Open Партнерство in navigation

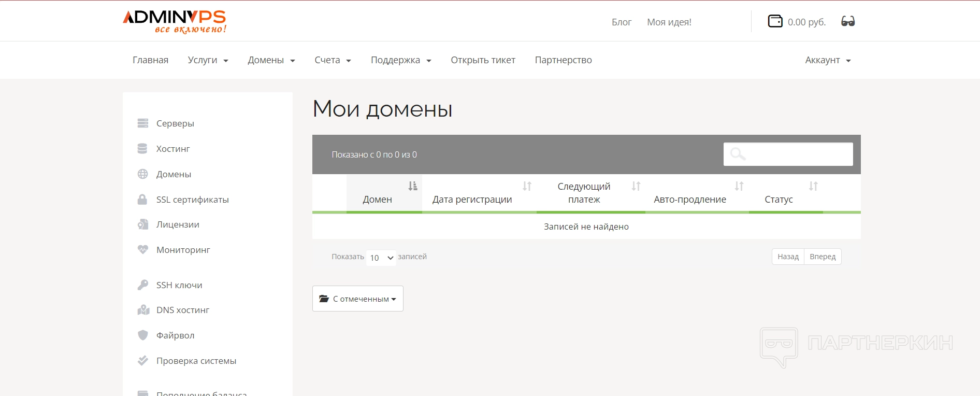564,60
